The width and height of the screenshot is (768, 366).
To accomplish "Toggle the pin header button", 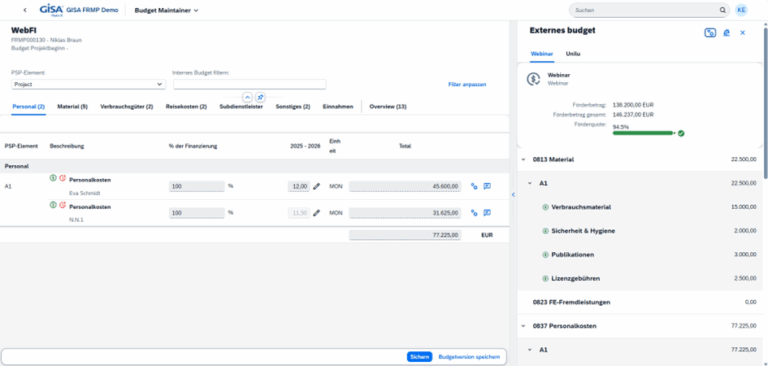I will 260,97.
